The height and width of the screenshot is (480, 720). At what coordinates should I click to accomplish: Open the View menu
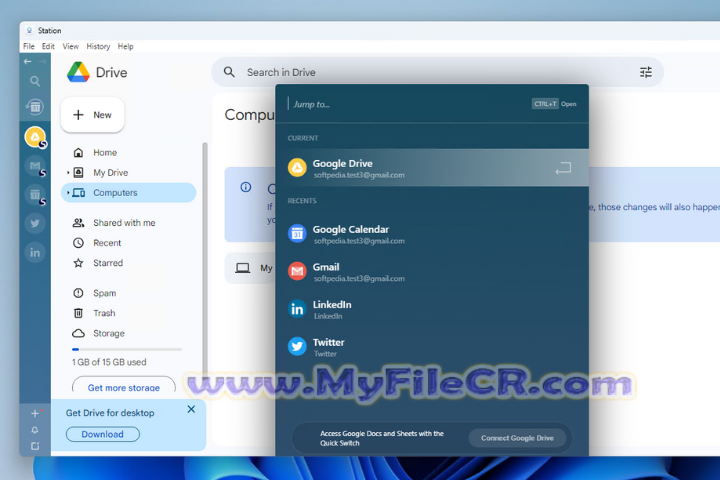pyautogui.click(x=70, y=46)
